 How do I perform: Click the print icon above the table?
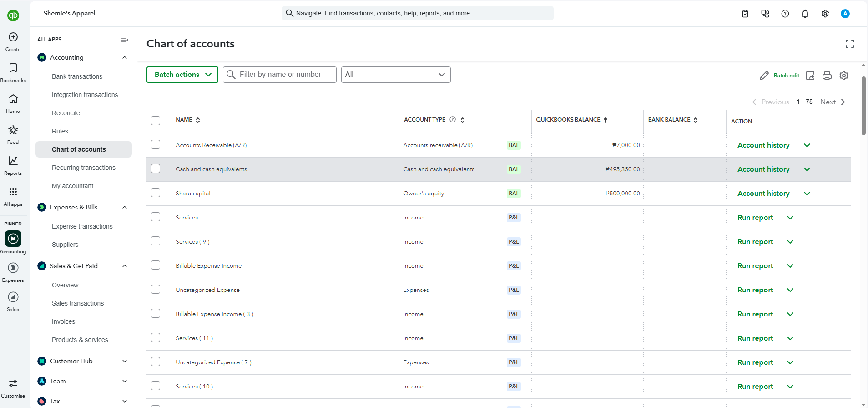[827, 76]
